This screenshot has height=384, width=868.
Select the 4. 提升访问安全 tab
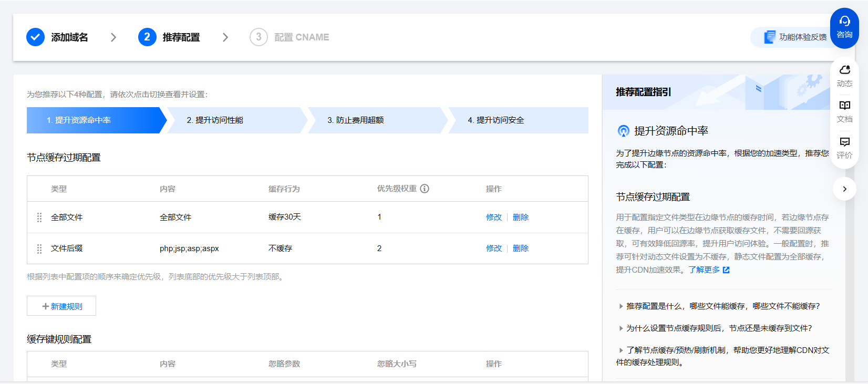(x=495, y=120)
